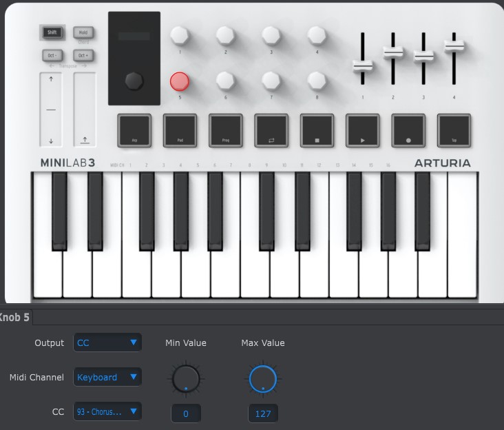
Task: Click the MINILAB 3 logo text
Action: pos(68,163)
